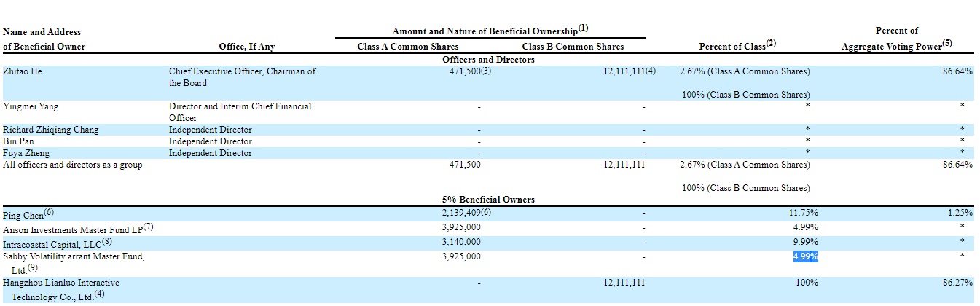This screenshot has height=306, width=980.
Task: Select Hangzhou Lianluo Interactive Technology entry
Action: (x=61, y=283)
